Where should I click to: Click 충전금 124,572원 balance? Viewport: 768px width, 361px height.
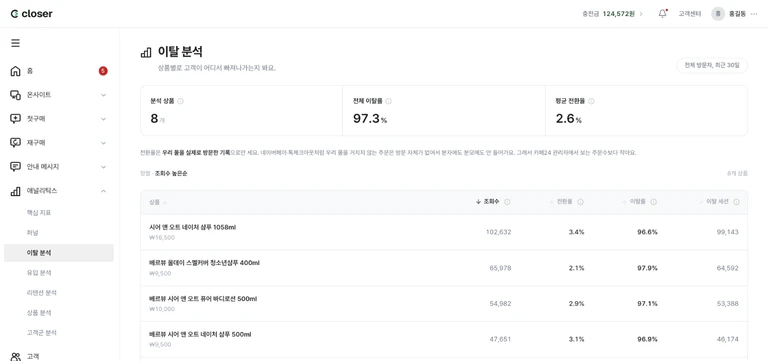[608, 14]
